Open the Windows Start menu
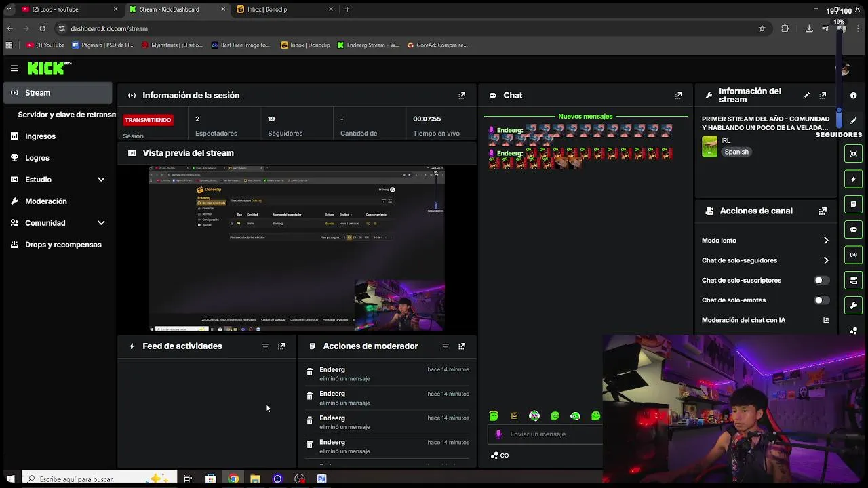The height and width of the screenshot is (488, 868). (10, 479)
